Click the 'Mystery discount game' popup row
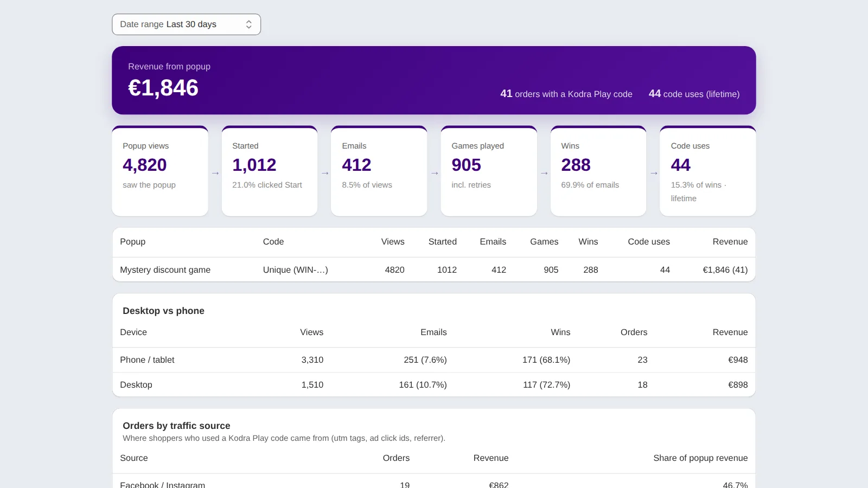Screen dimensions: 868x488 [x=434, y=269]
